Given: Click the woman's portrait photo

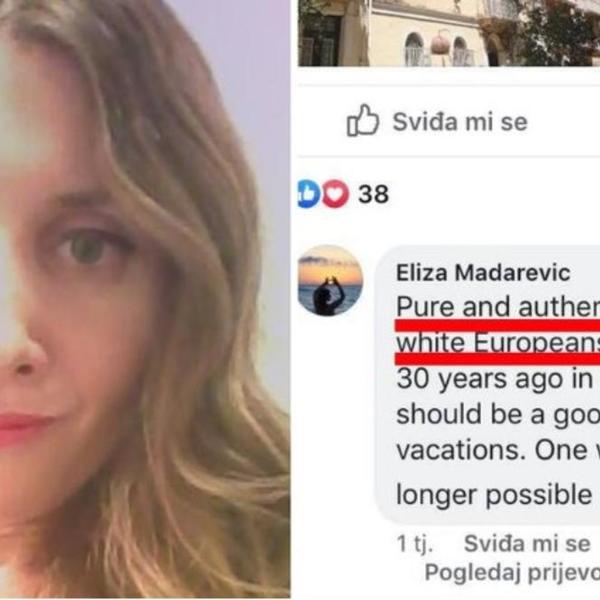Looking at the screenshot, I should (145, 299).
